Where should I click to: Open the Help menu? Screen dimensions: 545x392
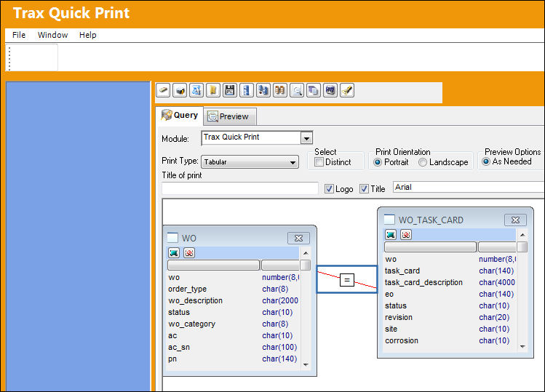point(87,35)
